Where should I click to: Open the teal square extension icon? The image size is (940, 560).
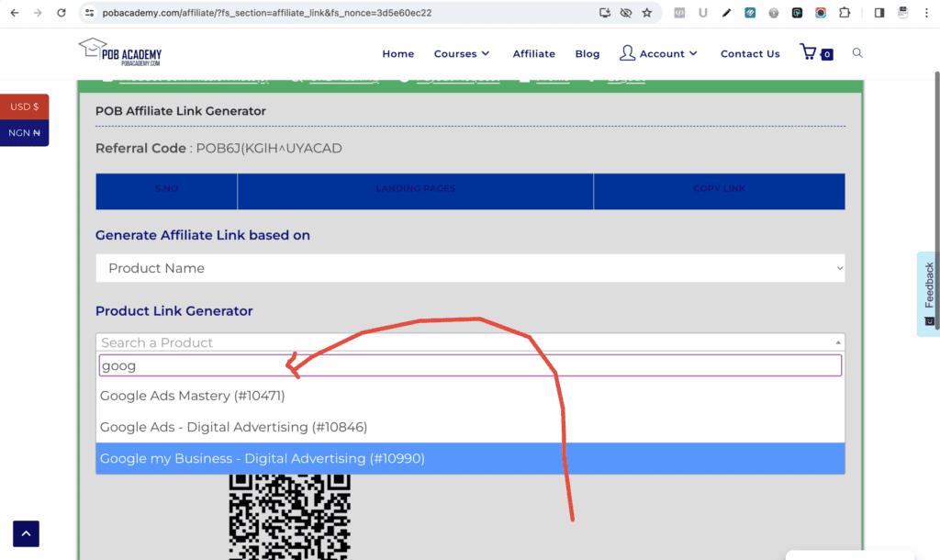pyautogui.click(x=750, y=13)
